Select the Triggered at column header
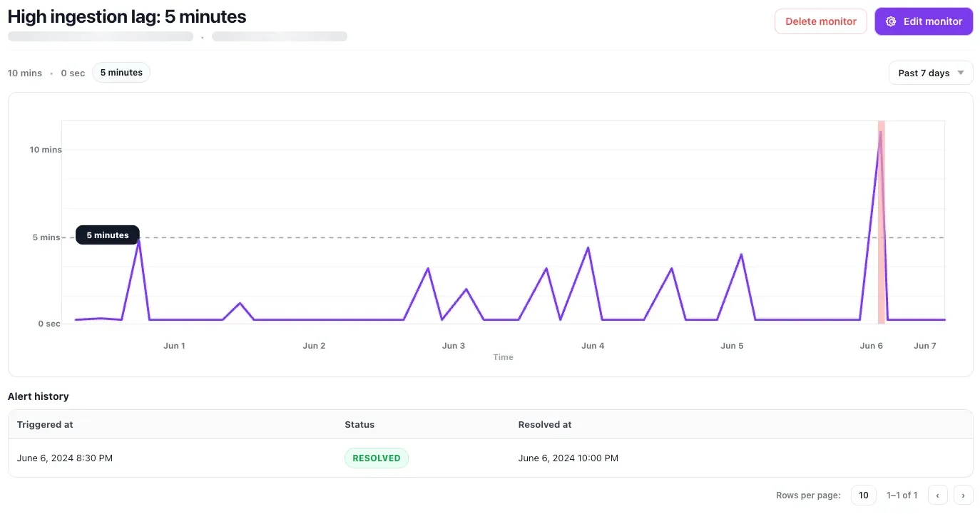The height and width of the screenshot is (514, 980). click(x=45, y=424)
